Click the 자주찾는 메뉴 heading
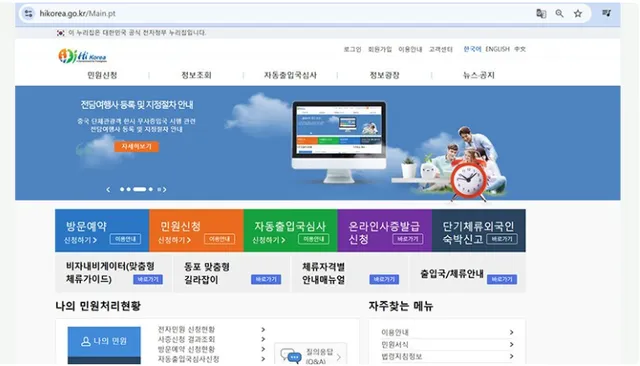Screen dimensions: 640x366 401,306
